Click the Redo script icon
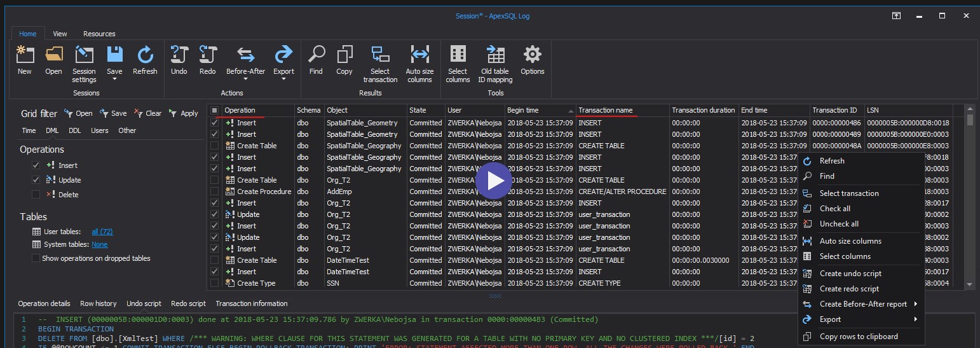 click(x=207, y=55)
